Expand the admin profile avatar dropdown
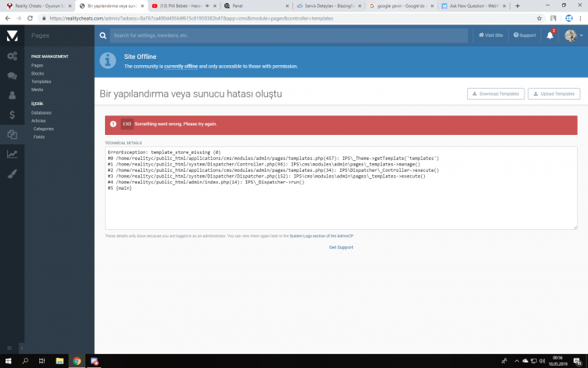This screenshot has width=588, height=368. coord(573,35)
